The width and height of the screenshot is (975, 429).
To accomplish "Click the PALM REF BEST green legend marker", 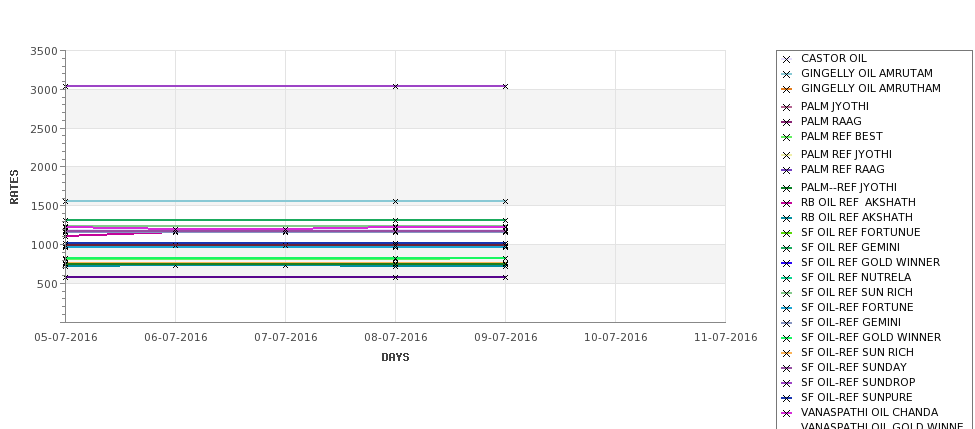I will [x=786, y=137].
